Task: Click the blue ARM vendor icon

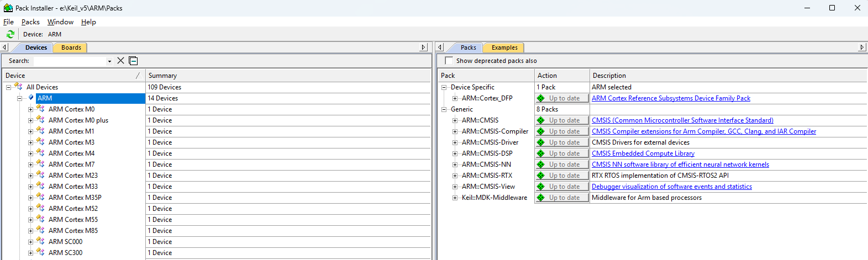Action: [31, 98]
